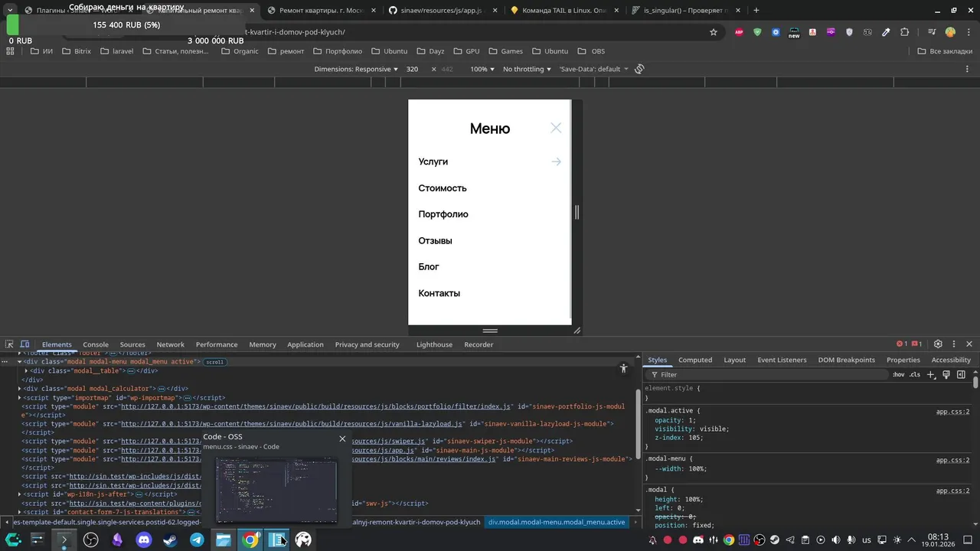Open the Bitrix bookmarks folder
This screenshot has height=551, width=980.
coord(77,51)
